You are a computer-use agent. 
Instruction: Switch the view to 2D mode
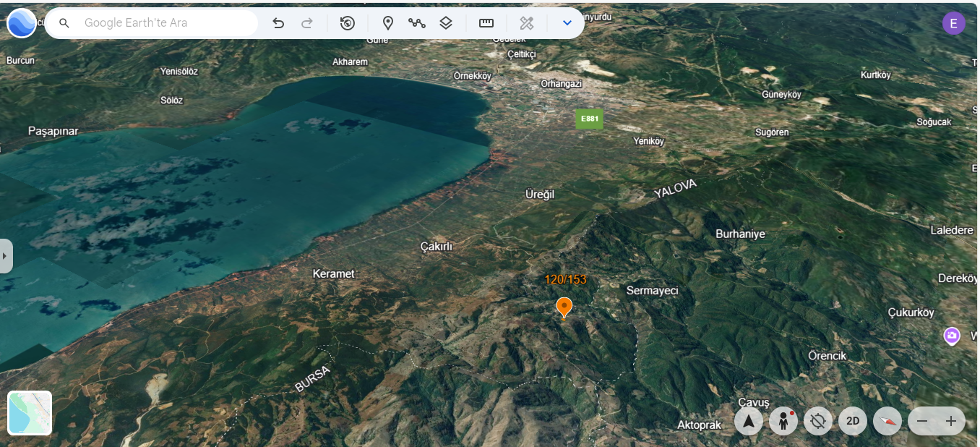(x=853, y=421)
